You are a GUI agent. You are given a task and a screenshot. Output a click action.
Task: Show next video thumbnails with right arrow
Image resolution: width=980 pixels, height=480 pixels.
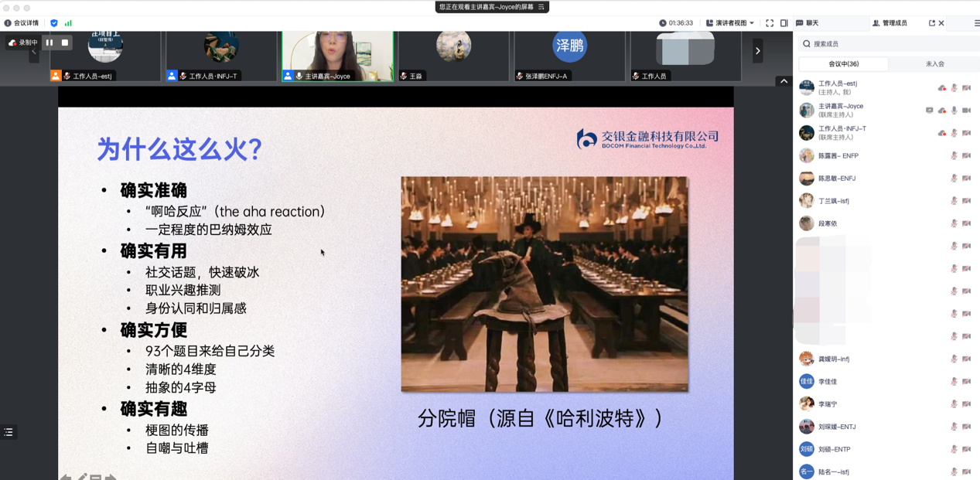[757, 51]
